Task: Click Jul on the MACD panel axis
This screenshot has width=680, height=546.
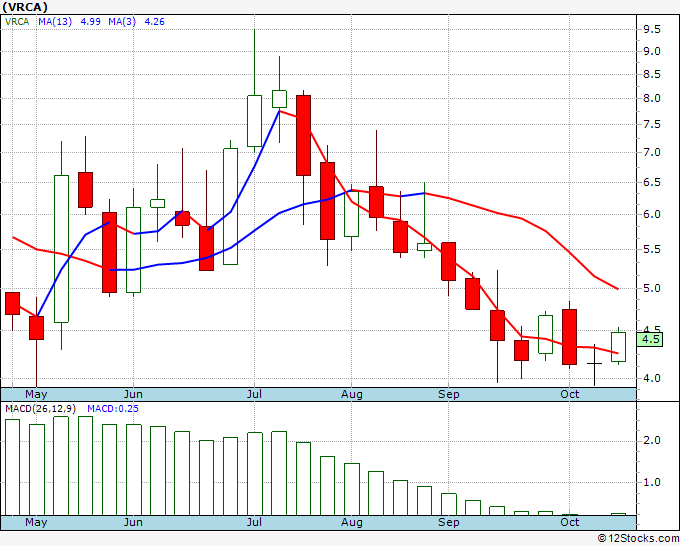Action: [254, 522]
